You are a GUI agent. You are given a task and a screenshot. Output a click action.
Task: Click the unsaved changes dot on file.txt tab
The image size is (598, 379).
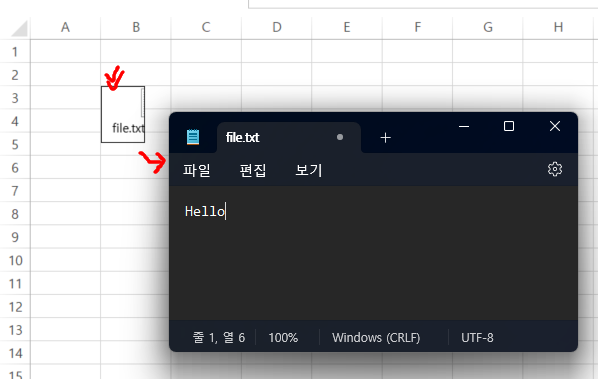pos(340,137)
